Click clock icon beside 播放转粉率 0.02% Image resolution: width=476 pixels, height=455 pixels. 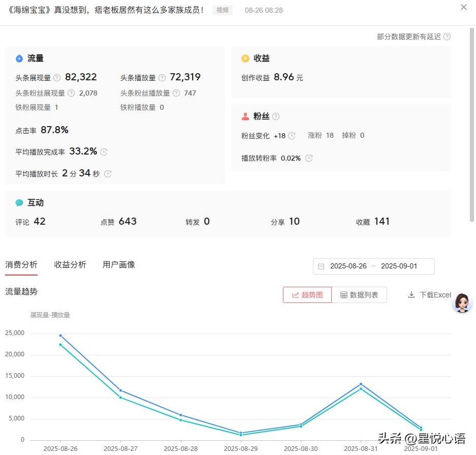point(309,158)
